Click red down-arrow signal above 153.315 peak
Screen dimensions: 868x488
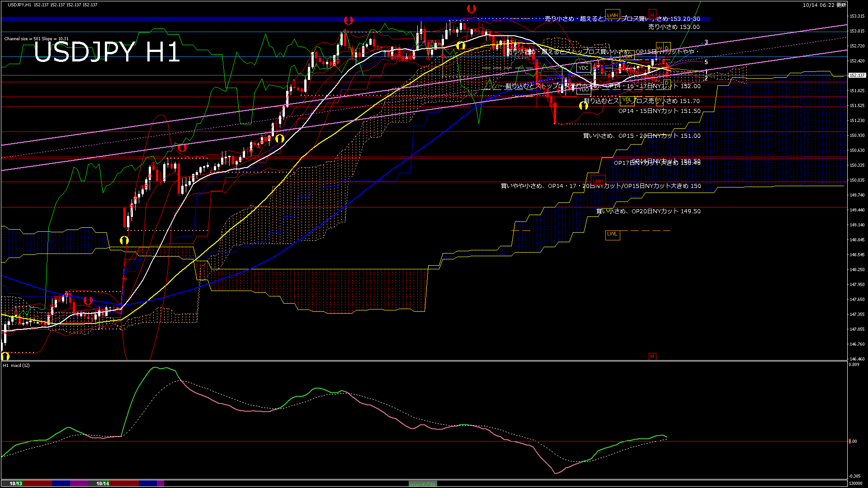pos(472,9)
